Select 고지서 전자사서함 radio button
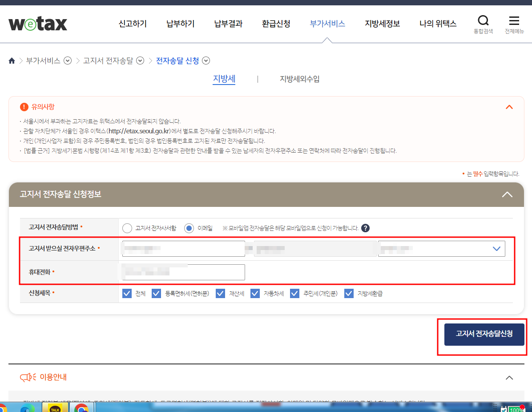The width and height of the screenshot is (532, 412). [x=128, y=228]
